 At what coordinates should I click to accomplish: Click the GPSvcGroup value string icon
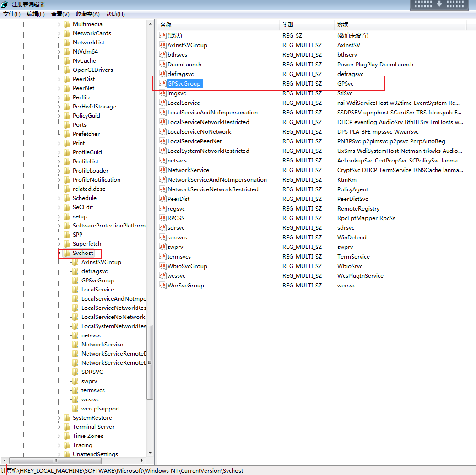162,83
